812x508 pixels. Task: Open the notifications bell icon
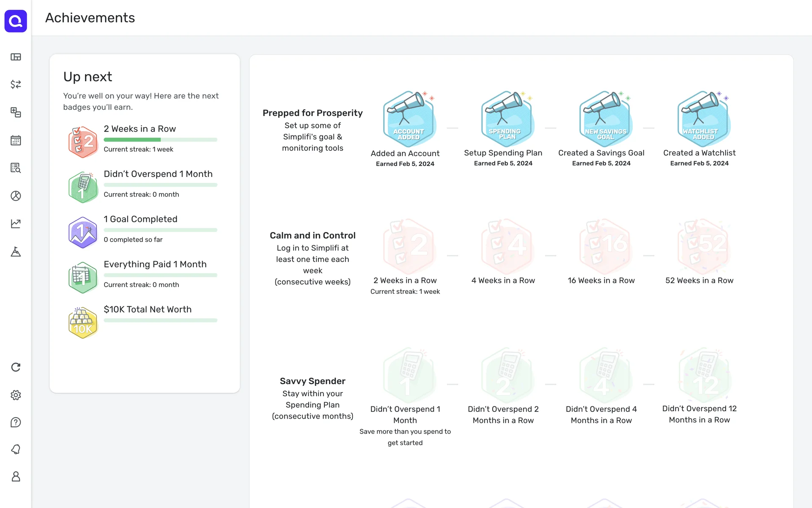[16, 449]
